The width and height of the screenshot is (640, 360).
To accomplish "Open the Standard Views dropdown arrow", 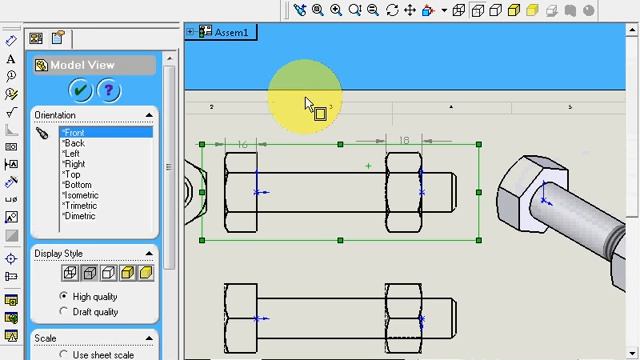I will [x=444, y=10].
